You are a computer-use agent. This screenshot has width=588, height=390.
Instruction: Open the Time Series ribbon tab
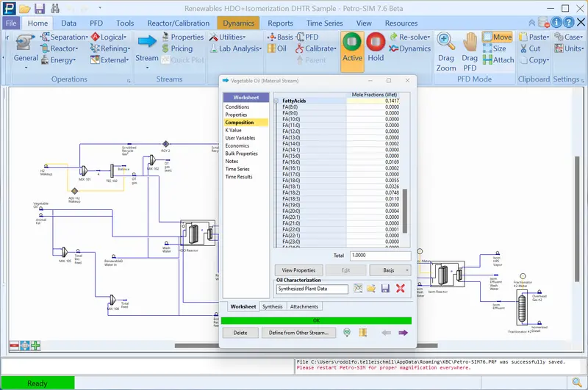[x=324, y=23]
